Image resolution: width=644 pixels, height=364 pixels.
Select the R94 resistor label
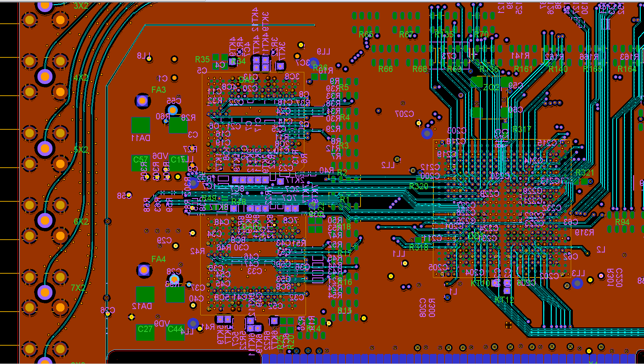(x=622, y=222)
